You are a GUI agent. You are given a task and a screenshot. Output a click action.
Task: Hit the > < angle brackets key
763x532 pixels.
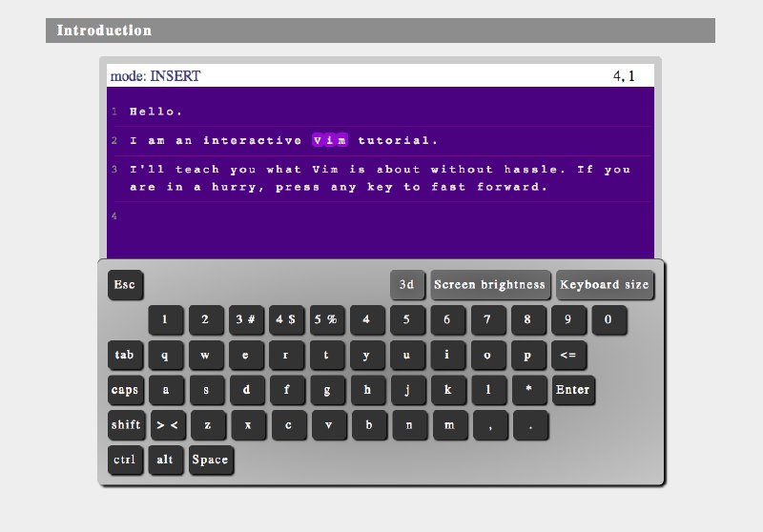coord(168,424)
